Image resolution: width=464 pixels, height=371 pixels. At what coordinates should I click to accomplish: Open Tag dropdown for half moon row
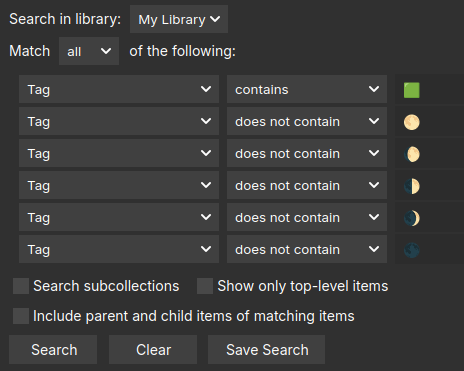119,185
